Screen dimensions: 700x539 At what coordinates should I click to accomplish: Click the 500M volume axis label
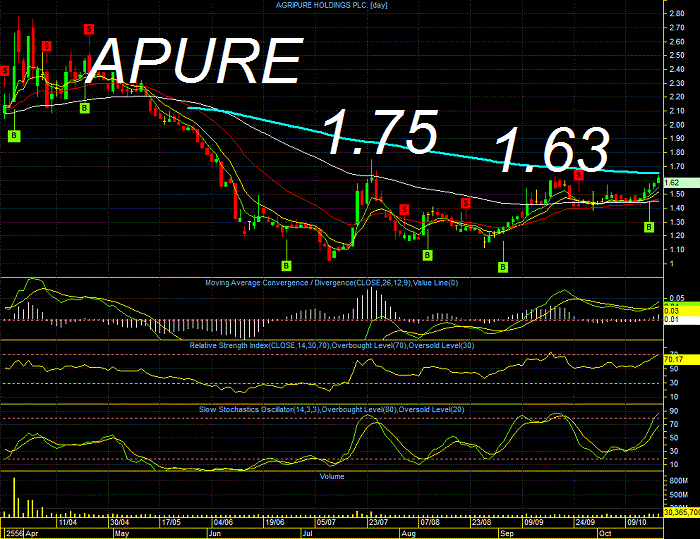click(679, 495)
